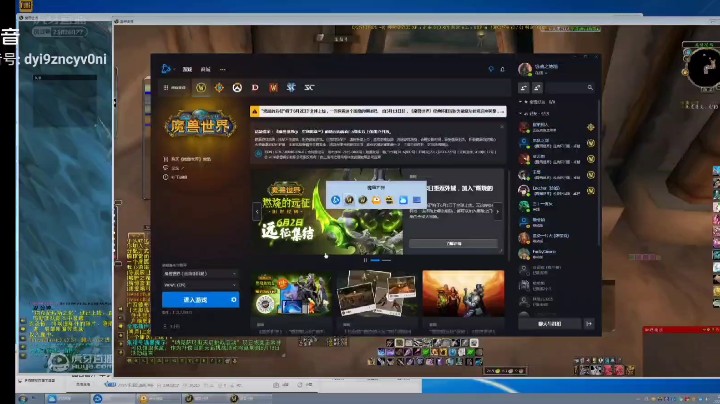
Task: Open the 商城 tab
Action: pyautogui.click(x=205, y=69)
